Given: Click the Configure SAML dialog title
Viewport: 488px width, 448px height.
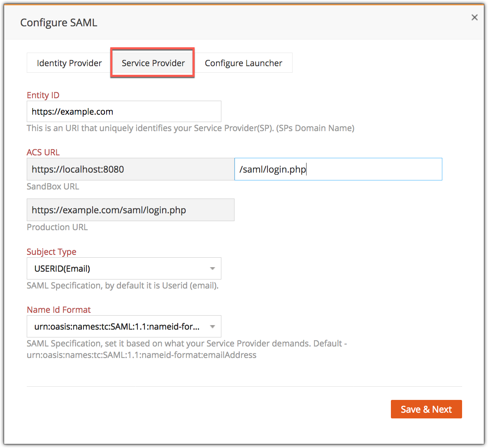Looking at the screenshot, I should 58,23.
